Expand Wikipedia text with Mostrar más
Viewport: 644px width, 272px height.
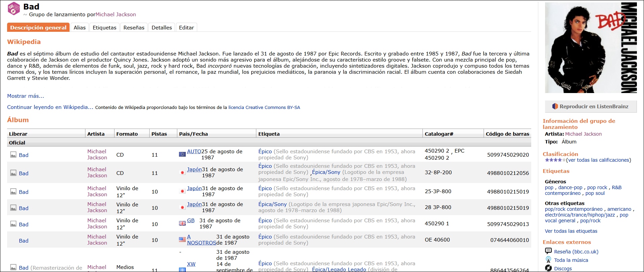click(26, 96)
